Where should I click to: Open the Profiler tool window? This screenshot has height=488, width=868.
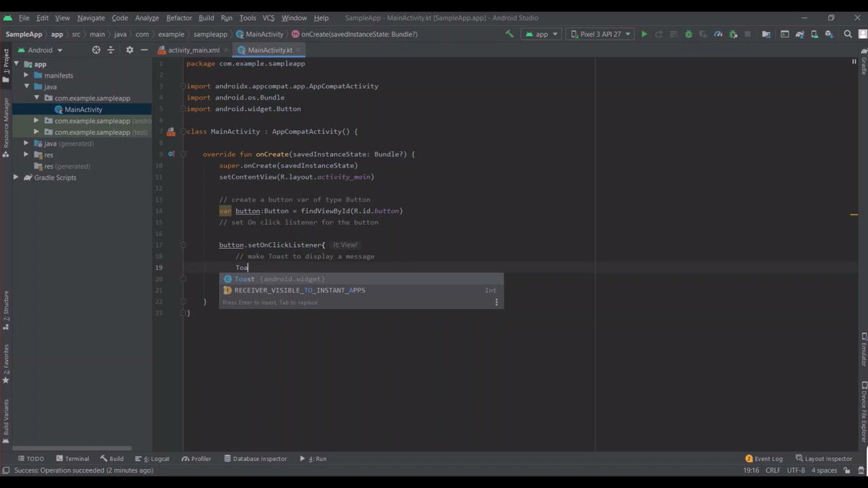point(197,459)
